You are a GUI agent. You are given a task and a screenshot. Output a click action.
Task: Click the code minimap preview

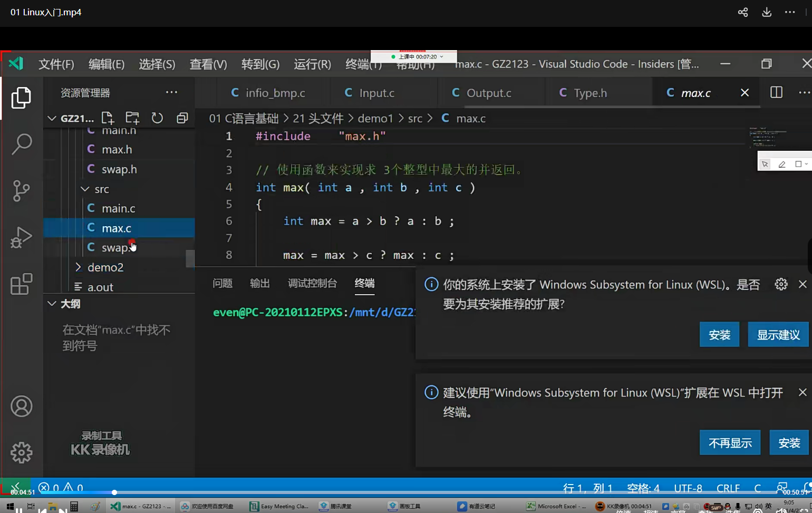[x=768, y=137]
